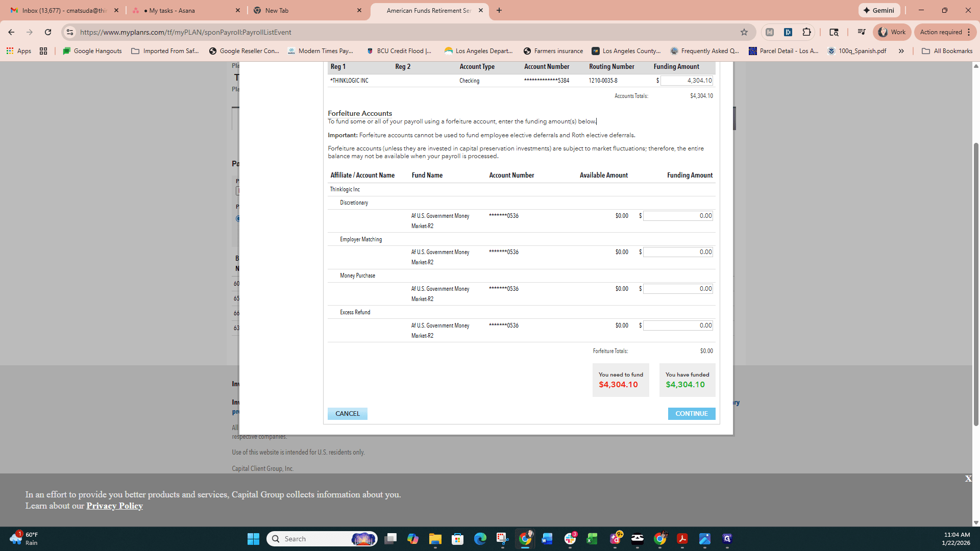The height and width of the screenshot is (551, 980).
Task: Click the CONTINUE button
Action: coord(692,414)
